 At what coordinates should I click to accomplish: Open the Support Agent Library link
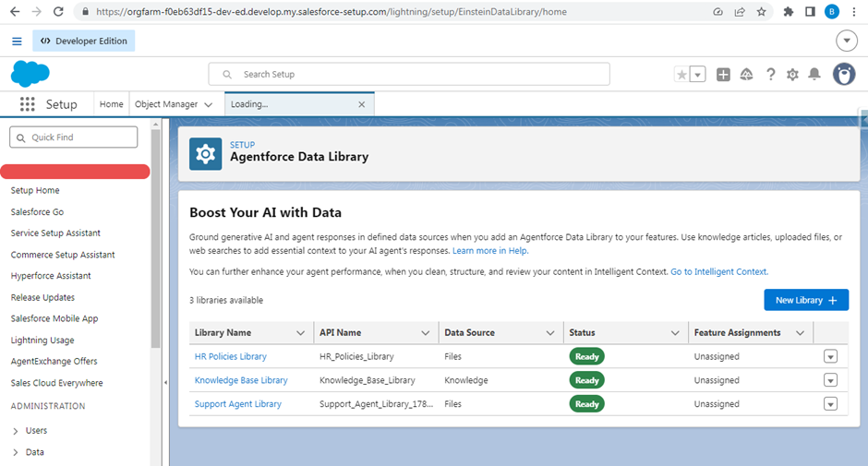237,404
